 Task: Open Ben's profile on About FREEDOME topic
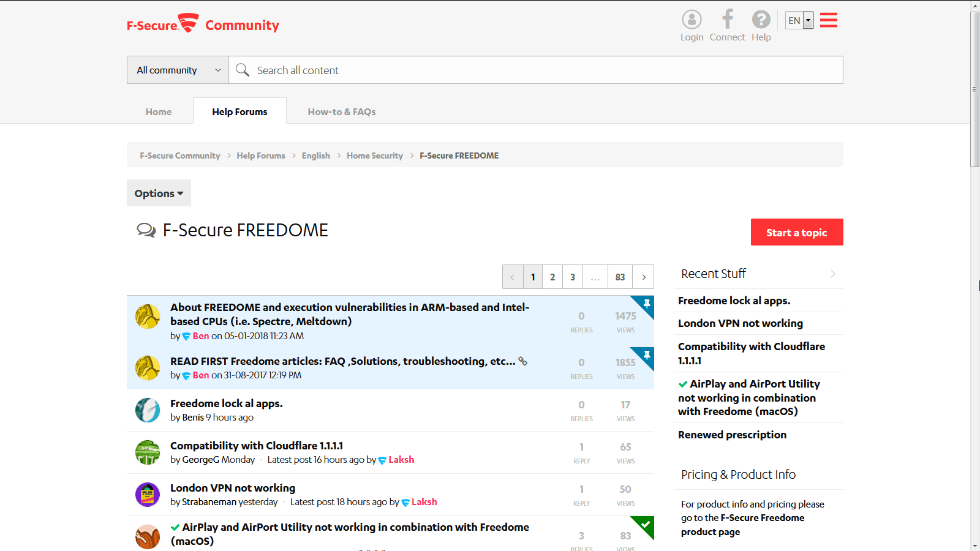click(x=201, y=335)
